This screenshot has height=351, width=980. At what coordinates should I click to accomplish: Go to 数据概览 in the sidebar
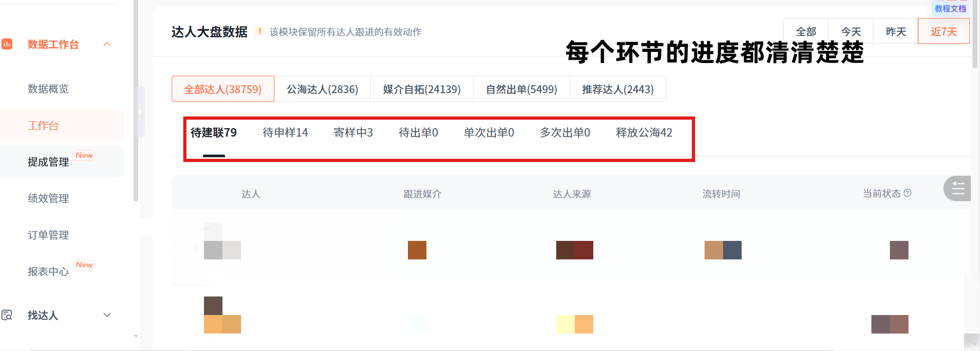click(x=48, y=89)
